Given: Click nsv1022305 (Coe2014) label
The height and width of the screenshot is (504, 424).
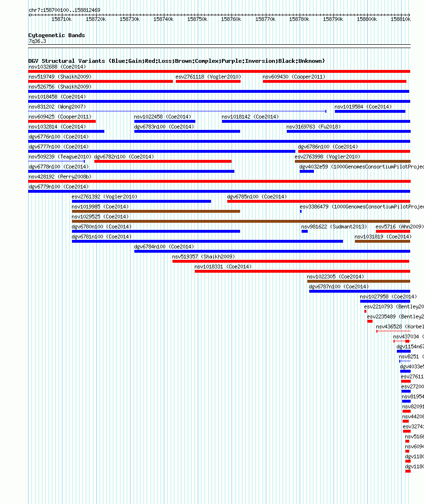Looking at the screenshot, I should coord(335,276).
